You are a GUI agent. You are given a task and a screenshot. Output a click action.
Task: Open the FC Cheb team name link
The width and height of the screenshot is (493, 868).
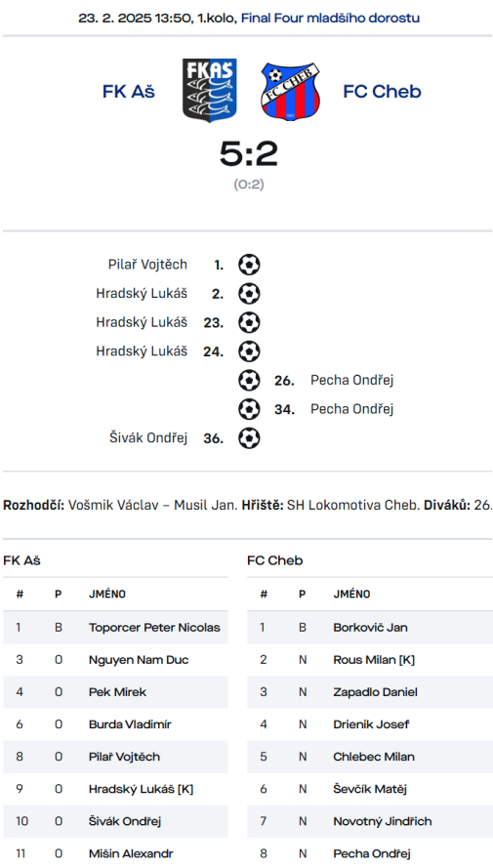coord(383,91)
